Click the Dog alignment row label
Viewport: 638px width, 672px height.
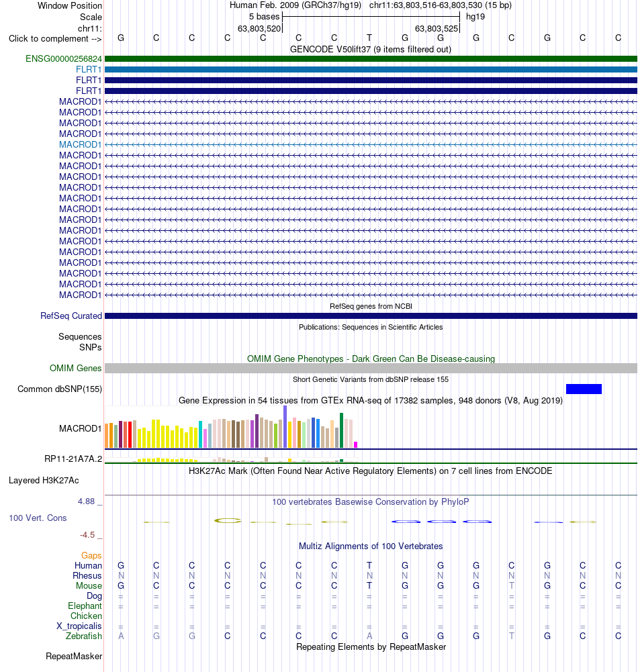coord(94,595)
